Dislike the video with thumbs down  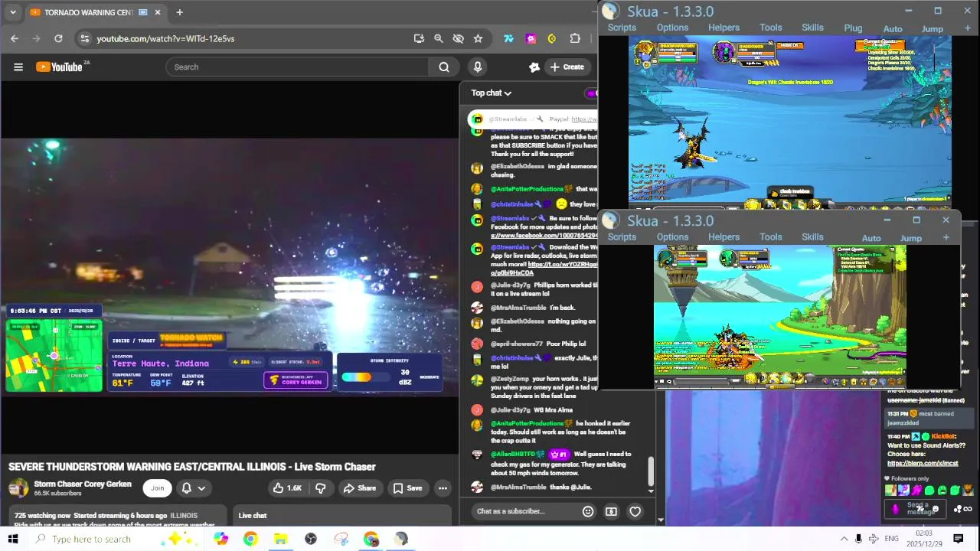click(x=321, y=488)
